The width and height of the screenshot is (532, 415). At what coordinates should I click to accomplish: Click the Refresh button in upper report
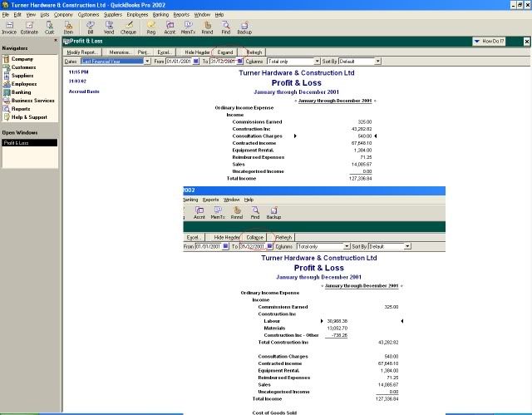[x=254, y=52]
